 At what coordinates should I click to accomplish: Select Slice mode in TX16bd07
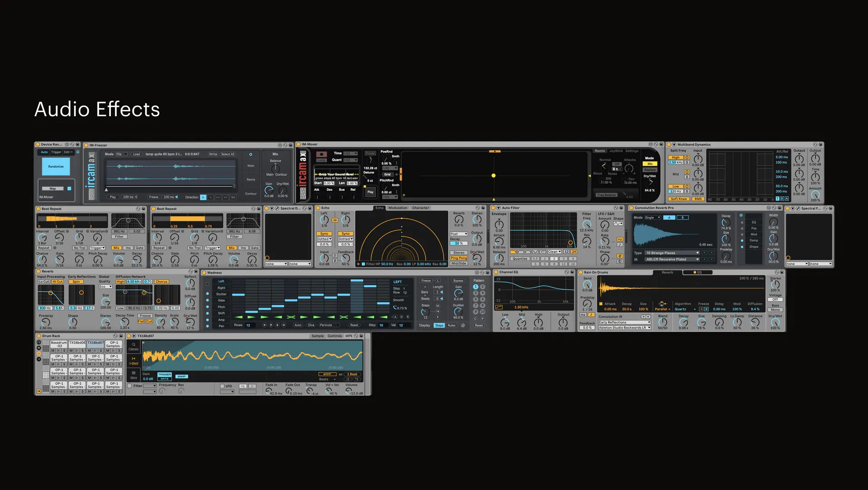point(133,375)
